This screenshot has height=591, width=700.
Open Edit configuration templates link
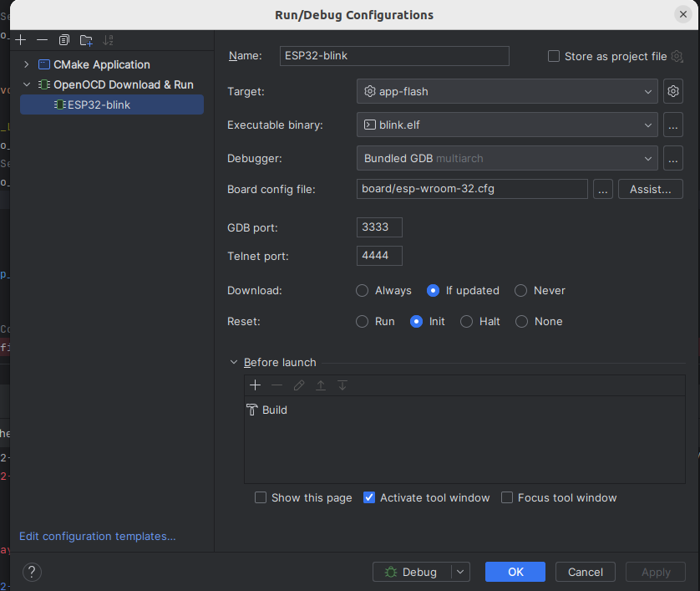(98, 536)
